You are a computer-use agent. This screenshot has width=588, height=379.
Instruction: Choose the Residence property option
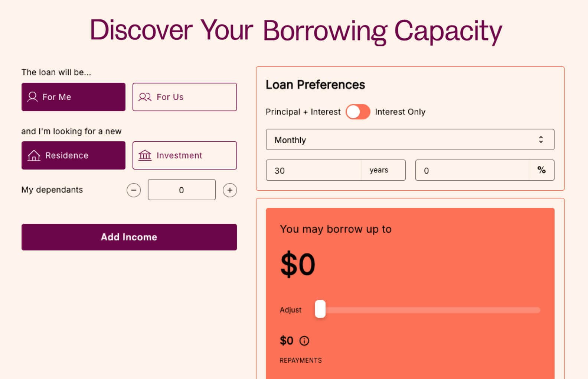(x=73, y=155)
